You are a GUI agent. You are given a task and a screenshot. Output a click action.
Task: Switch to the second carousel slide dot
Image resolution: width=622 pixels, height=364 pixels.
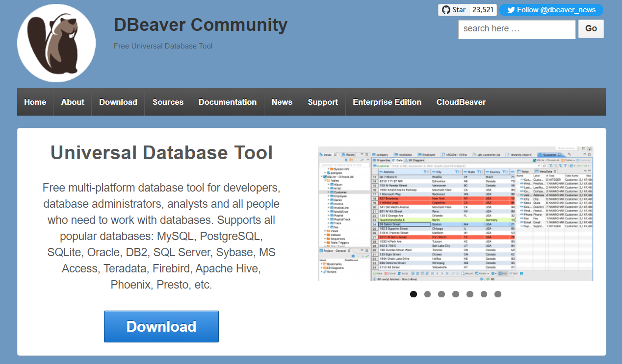(427, 294)
